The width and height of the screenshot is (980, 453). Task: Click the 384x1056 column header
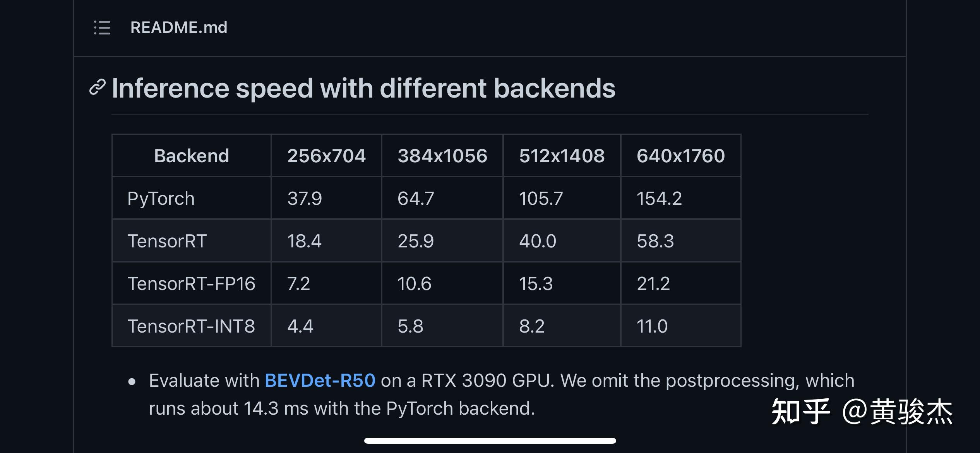(442, 156)
